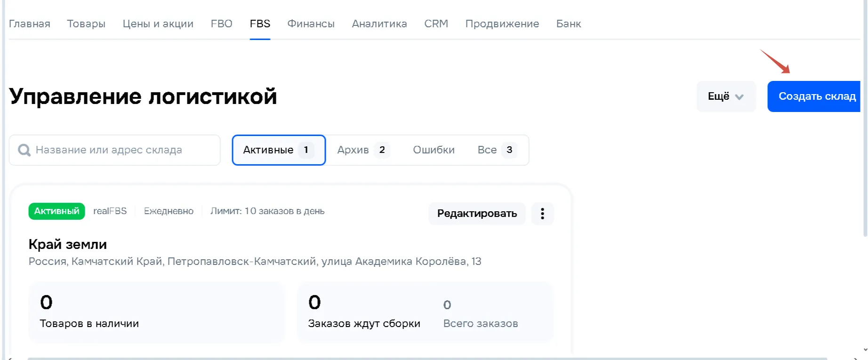The width and height of the screenshot is (868, 360).
Task: Open the FBO section
Action: [221, 24]
